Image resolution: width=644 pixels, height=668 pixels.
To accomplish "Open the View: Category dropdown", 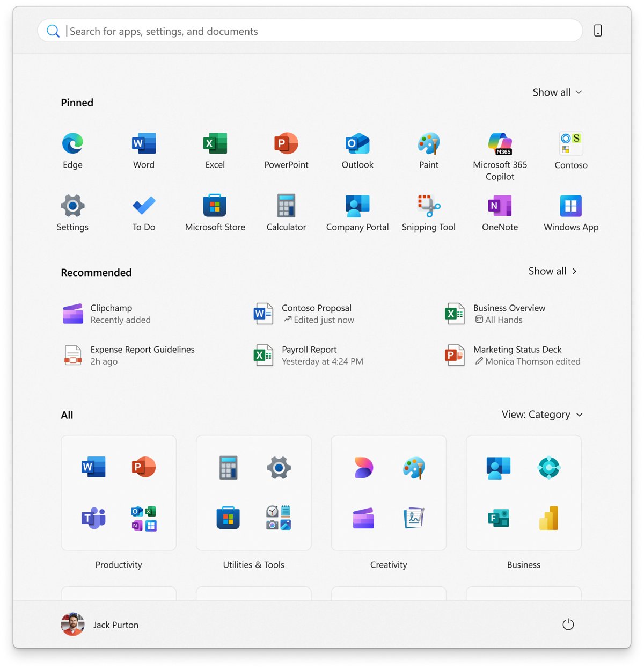I will pos(542,415).
